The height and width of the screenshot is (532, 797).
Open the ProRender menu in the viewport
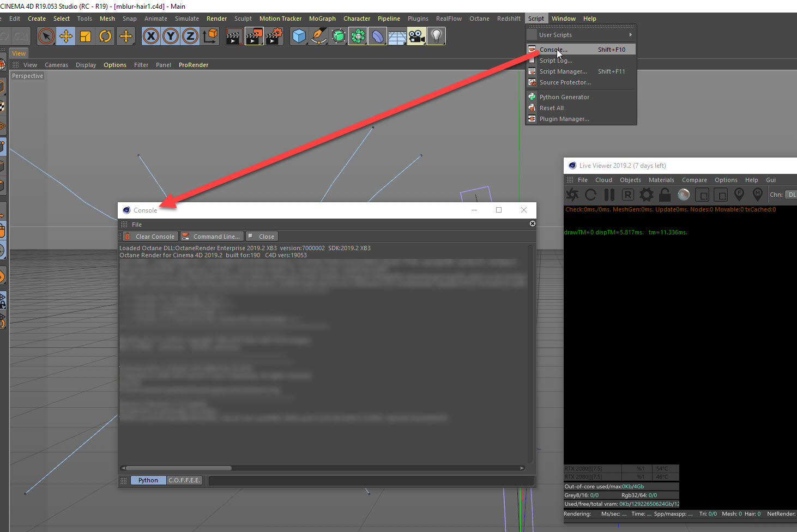coord(194,65)
